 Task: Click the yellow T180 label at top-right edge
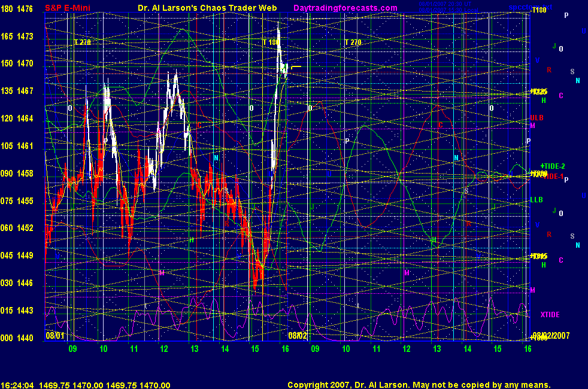tap(539, 10)
